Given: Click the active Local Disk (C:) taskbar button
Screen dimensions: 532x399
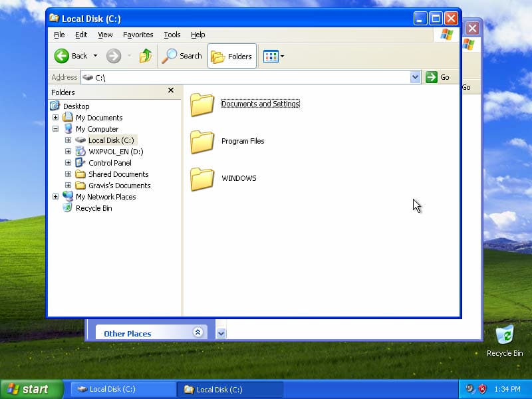Looking at the screenshot, I should click(229, 389).
